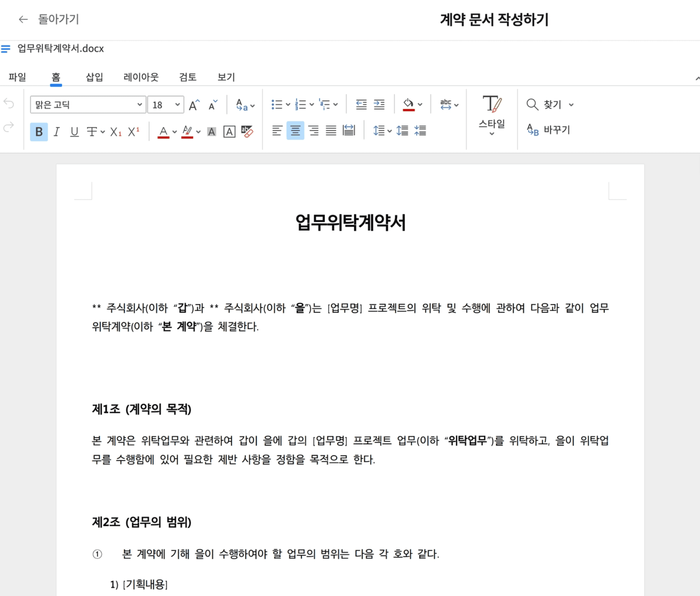The image size is (700, 596).
Task: Open the 레이아웃 tab
Action: coord(141,77)
